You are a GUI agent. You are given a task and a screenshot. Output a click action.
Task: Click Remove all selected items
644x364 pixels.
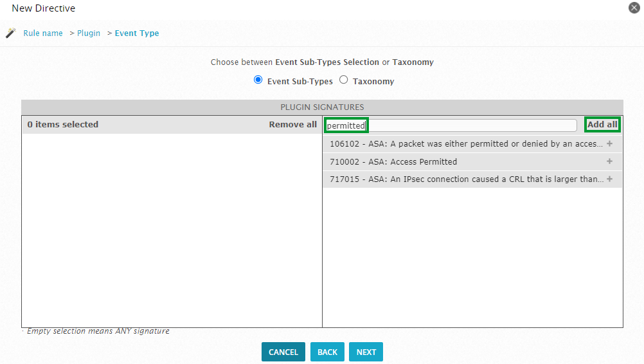(293, 125)
